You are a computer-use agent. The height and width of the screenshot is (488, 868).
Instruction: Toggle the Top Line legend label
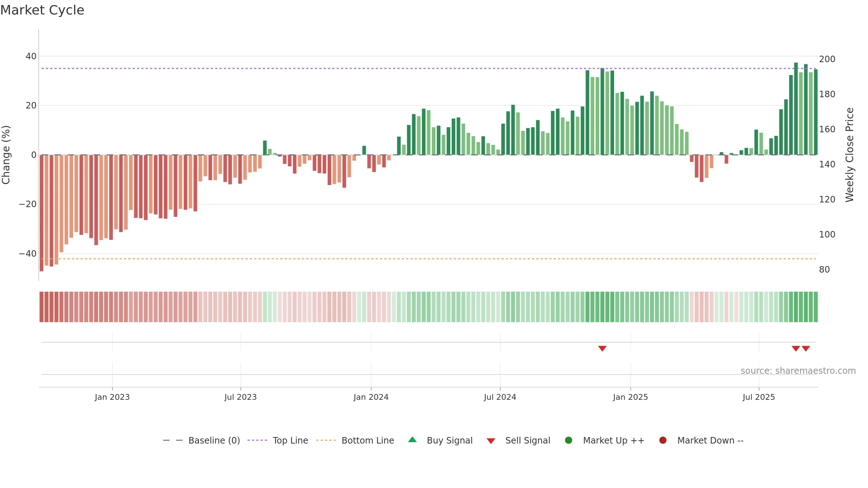pyautogui.click(x=290, y=440)
